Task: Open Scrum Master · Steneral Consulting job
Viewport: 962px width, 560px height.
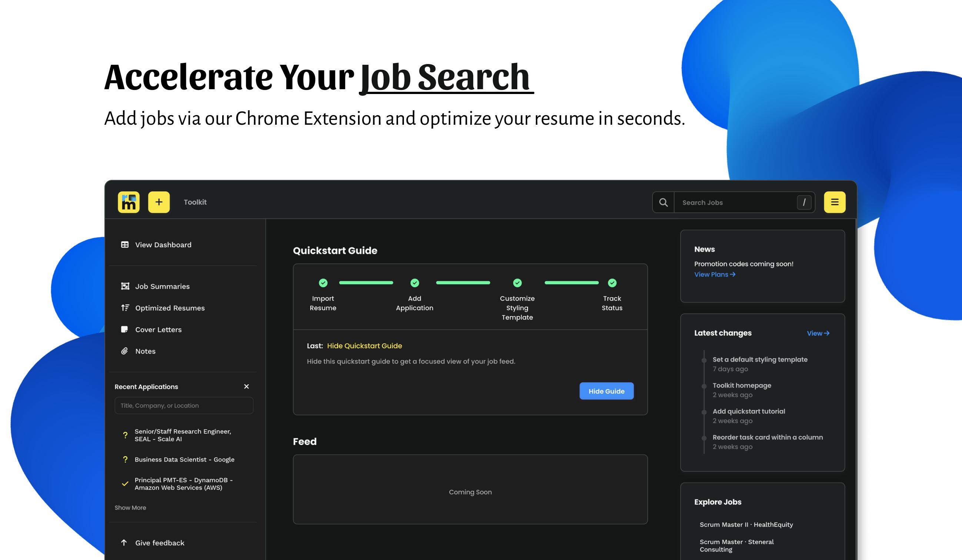Action: pos(737,546)
